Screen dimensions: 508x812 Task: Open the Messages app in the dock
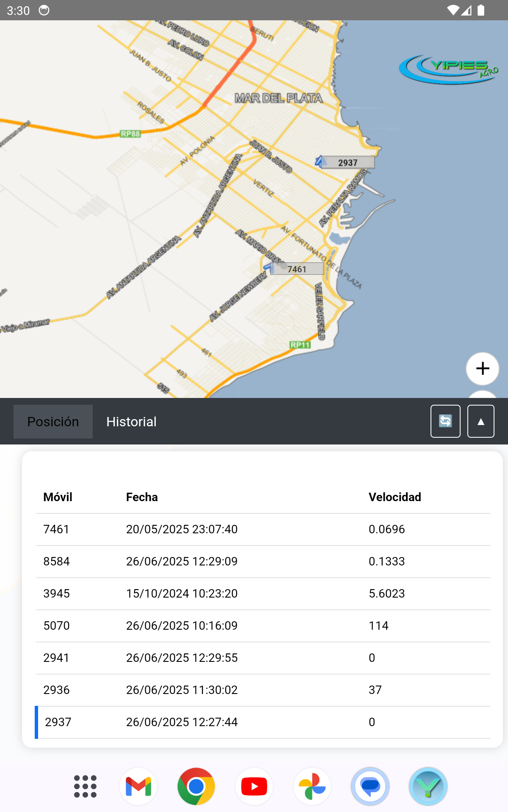pyautogui.click(x=370, y=787)
